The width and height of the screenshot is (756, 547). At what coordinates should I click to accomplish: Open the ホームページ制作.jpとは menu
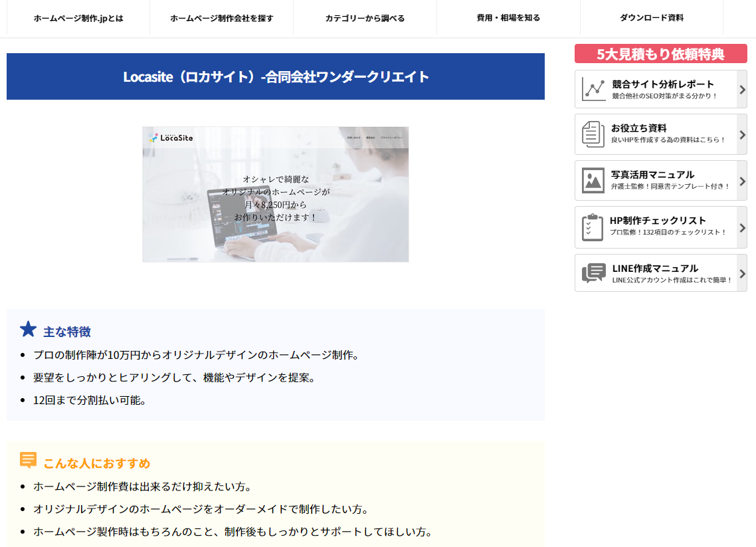pyautogui.click(x=78, y=19)
